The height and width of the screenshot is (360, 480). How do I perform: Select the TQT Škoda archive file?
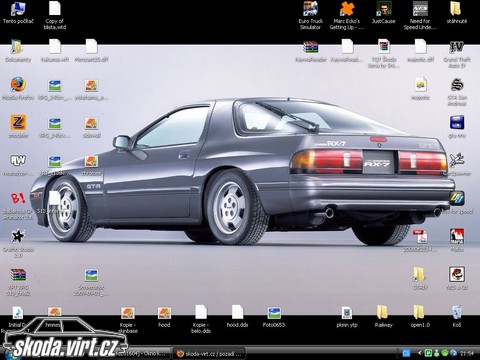384,47
